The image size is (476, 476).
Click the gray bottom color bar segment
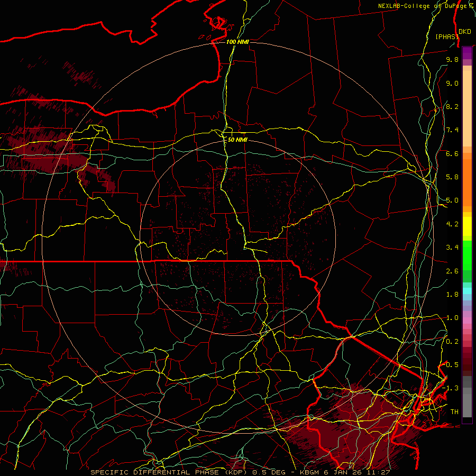467,405
